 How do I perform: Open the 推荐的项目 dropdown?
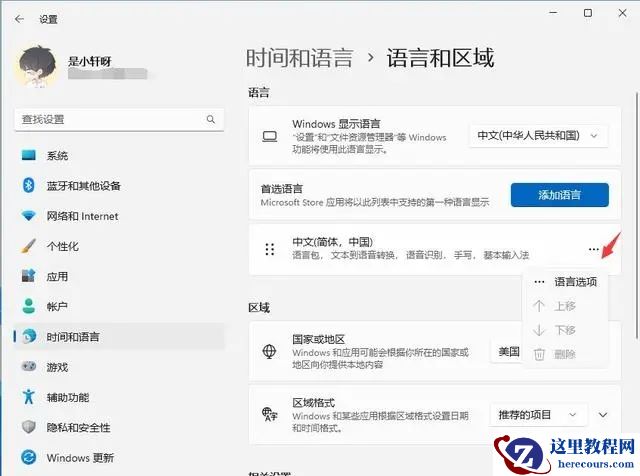point(538,415)
